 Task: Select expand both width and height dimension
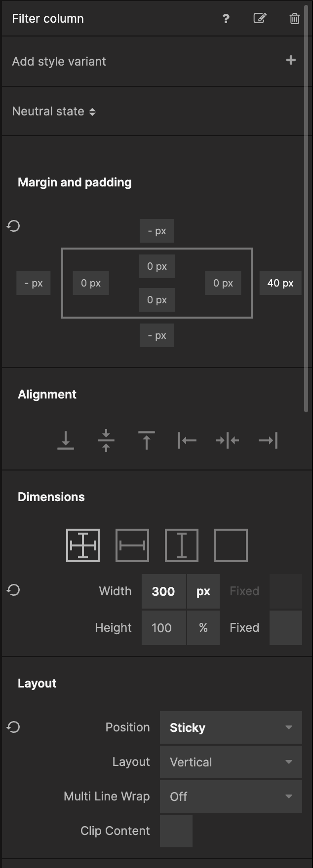tap(83, 545)
